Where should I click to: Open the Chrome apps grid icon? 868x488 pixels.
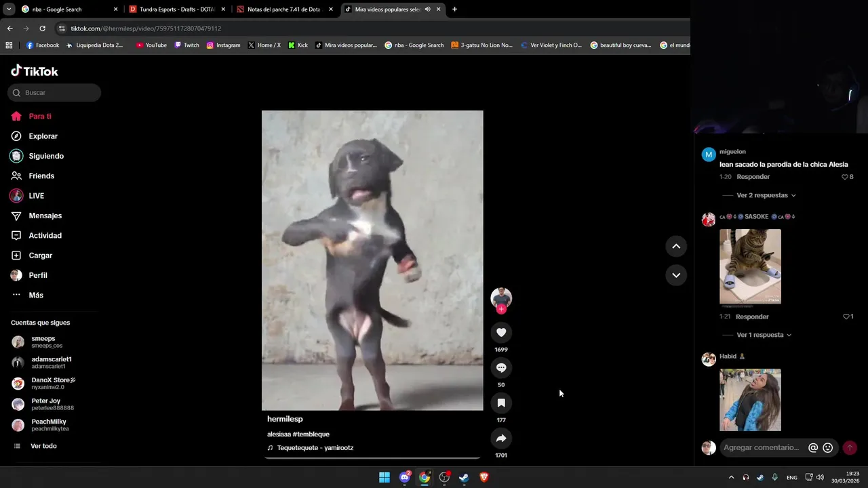[x=9, y=45]
